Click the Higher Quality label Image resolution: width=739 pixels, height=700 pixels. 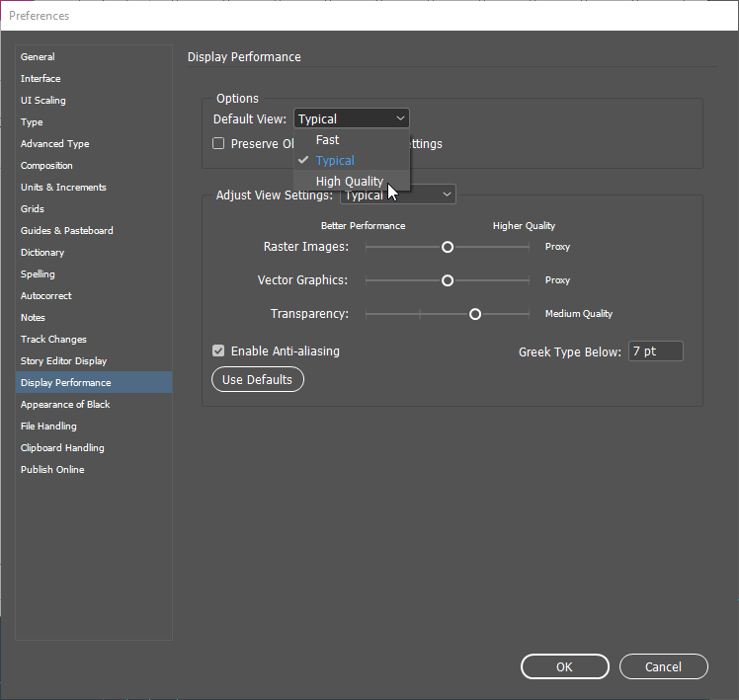tap(524, 226)
